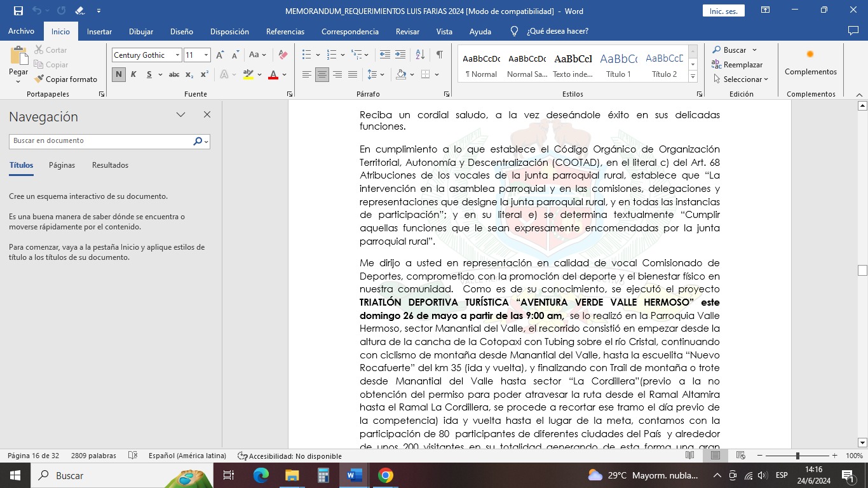
Task: Expand the font size dropdown
Action: pos(206,55)
